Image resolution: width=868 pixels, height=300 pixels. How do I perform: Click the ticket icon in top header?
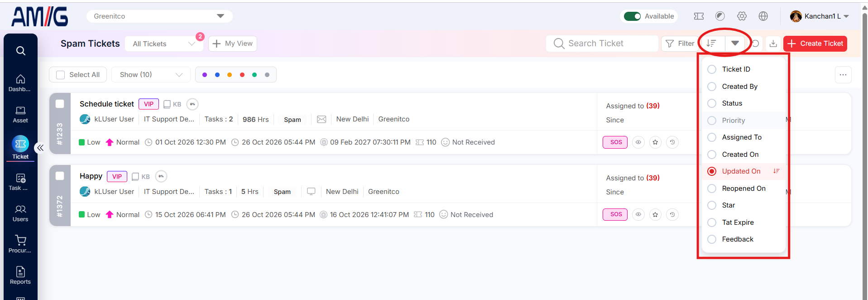click(699, 16)
